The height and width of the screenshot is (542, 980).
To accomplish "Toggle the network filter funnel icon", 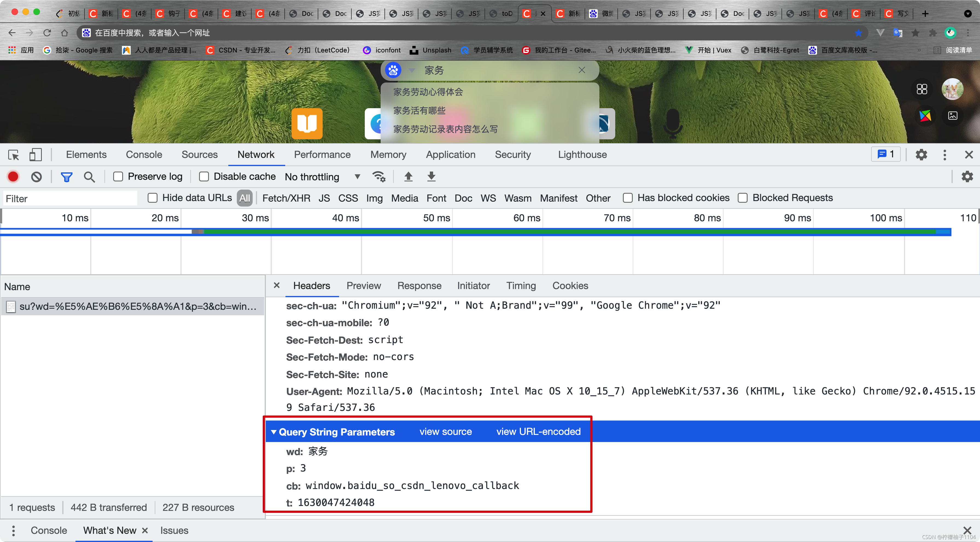I will click(x=66, y=177).
